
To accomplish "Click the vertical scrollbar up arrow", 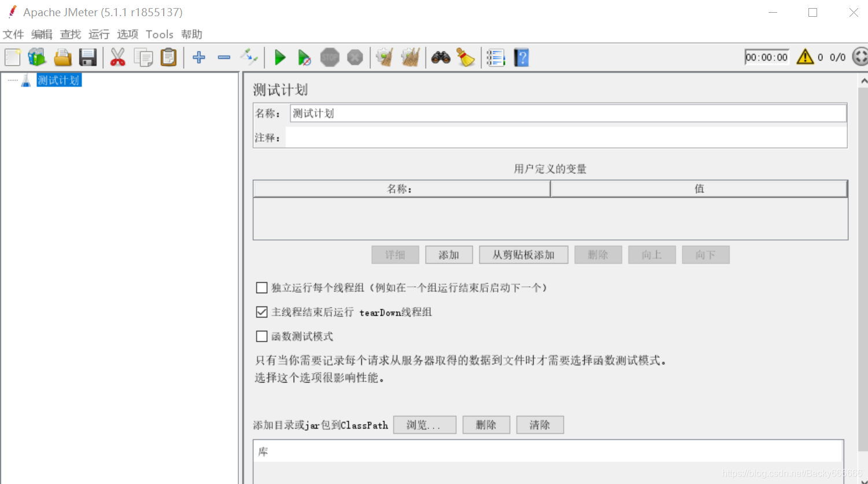I will tap(863, 80).
